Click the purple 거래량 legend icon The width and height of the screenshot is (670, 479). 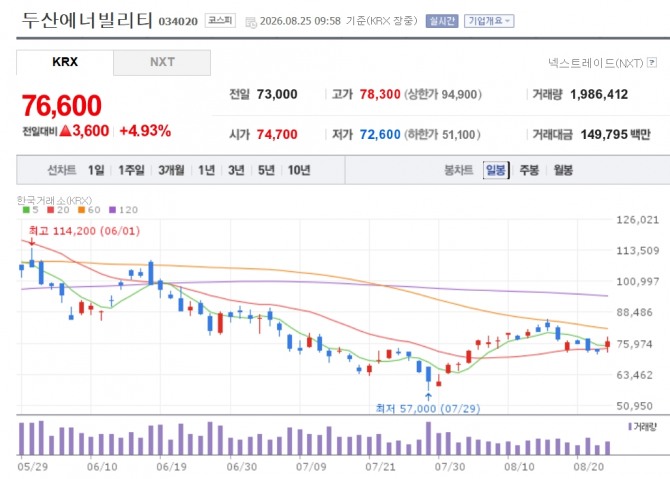[x=630, y=426]
